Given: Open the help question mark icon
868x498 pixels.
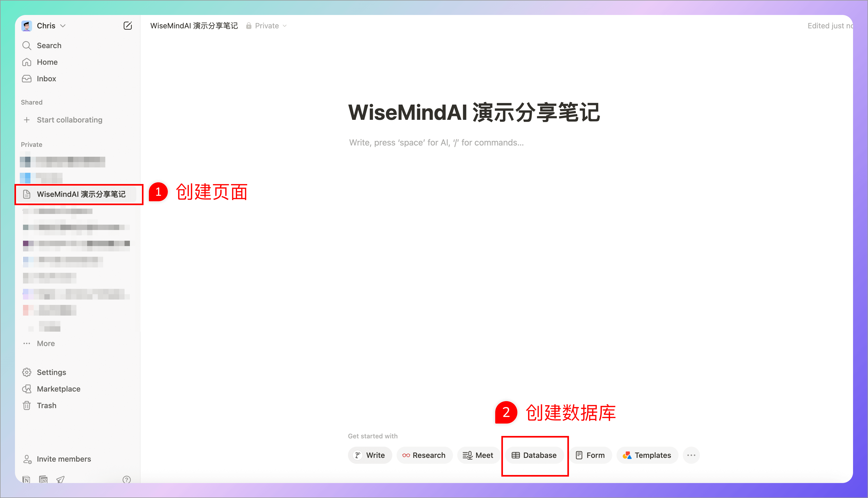Looking at the screenshot, I should pyautogui.click(x=126, y=480).
